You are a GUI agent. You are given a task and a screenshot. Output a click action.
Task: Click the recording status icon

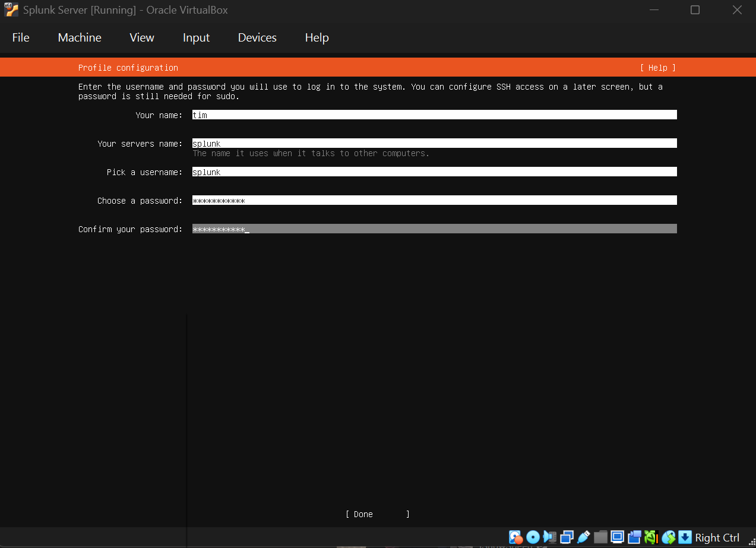635,537
